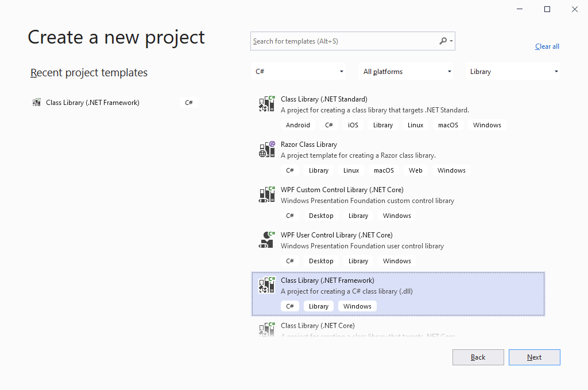Open the All platforms filter dropdown
Viewport: 588px width, 390px height.
407,72
